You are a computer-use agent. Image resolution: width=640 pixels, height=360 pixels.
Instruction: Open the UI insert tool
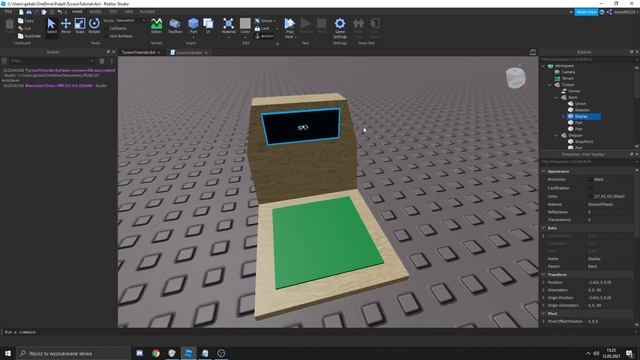(208, 26)
